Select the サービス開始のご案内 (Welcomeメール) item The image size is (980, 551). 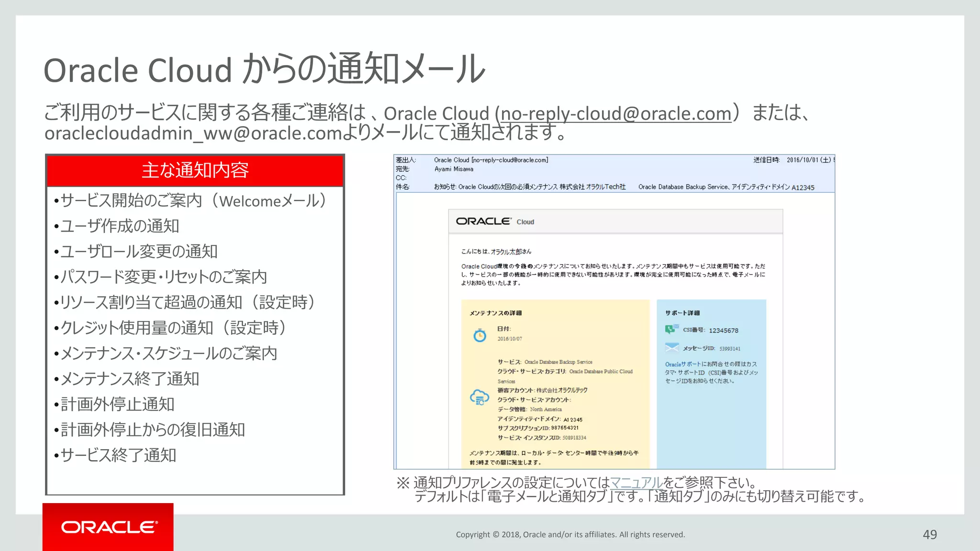(194, 200)
